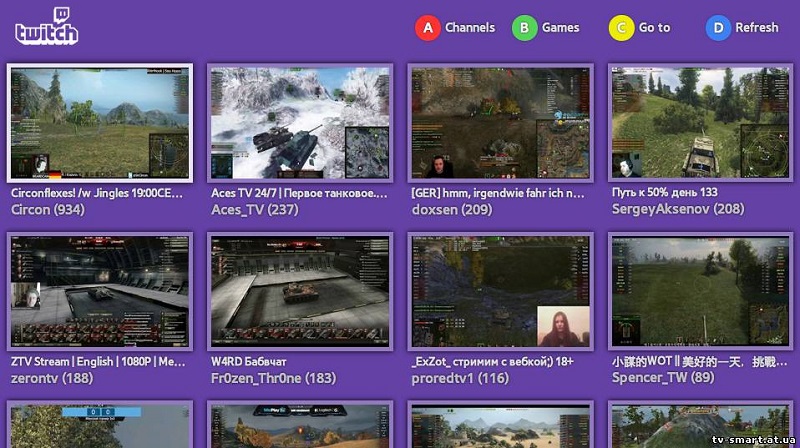Click channel name 'Aces_TV (237)'
Viewport: 800px width, 448px height.
[255, 210]
